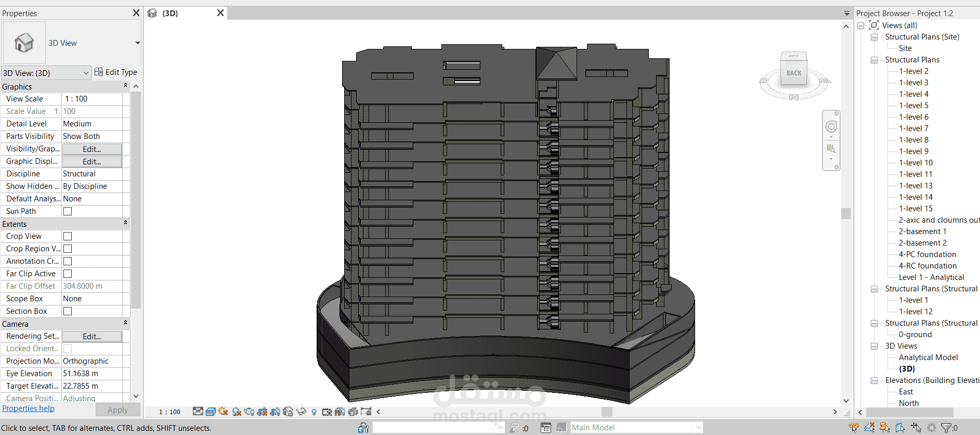
Task: Click the BACK face of the ViewCube
Action: (794, 73)
